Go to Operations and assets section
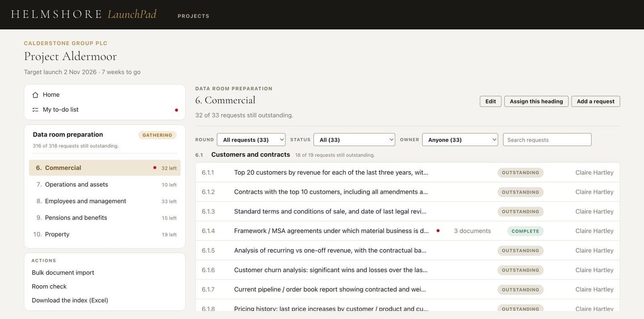This screenshot has width=644, height=319. tap(105, 185)
